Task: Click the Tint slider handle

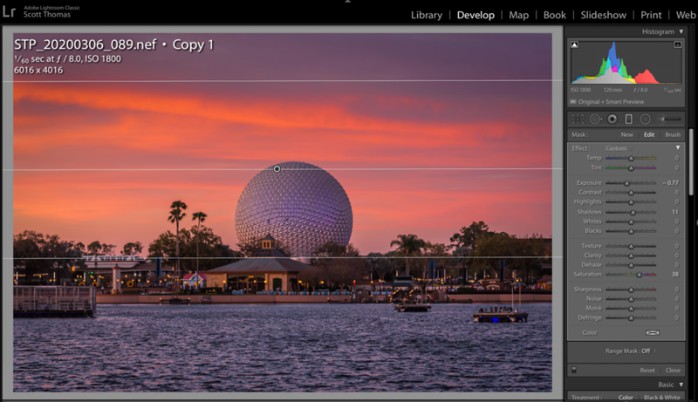Action: click(631, 168)
